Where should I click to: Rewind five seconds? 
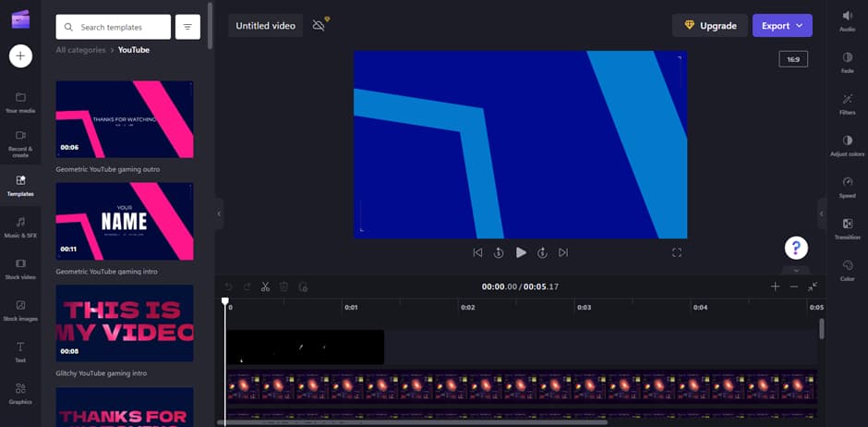[499, 252]
